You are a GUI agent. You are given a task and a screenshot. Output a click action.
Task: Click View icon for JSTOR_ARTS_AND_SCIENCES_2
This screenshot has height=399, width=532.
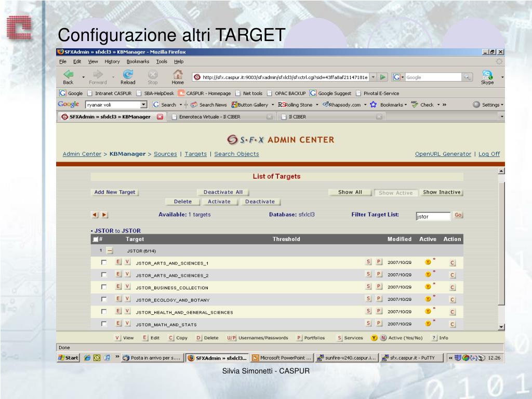pyautogui.click(x=127, y=274)
